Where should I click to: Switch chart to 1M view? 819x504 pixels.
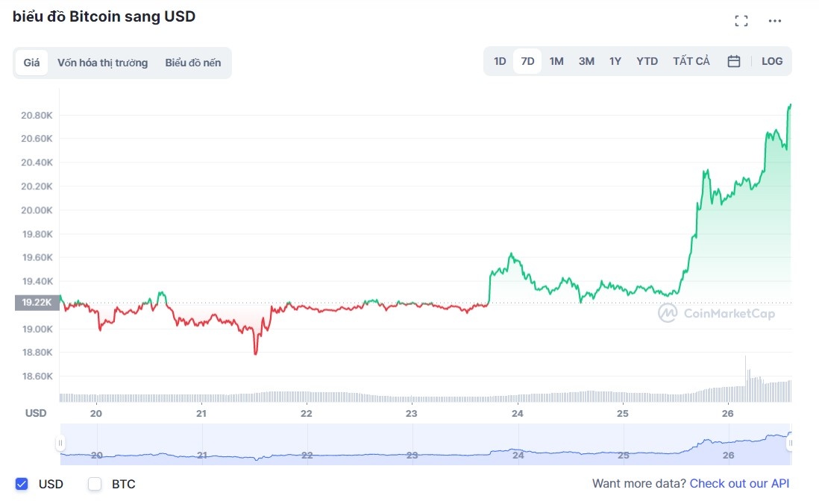(x=556, y=61)
